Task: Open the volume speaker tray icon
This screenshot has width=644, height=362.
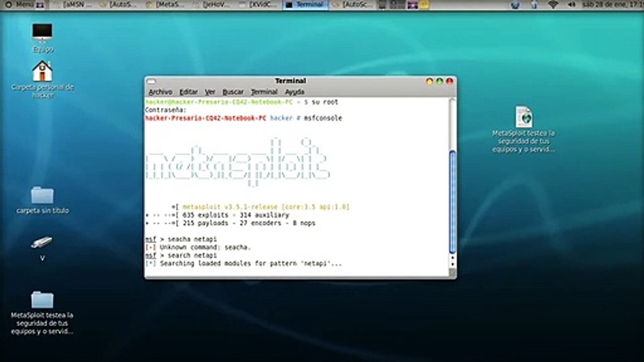Action: tap(572, 5)
